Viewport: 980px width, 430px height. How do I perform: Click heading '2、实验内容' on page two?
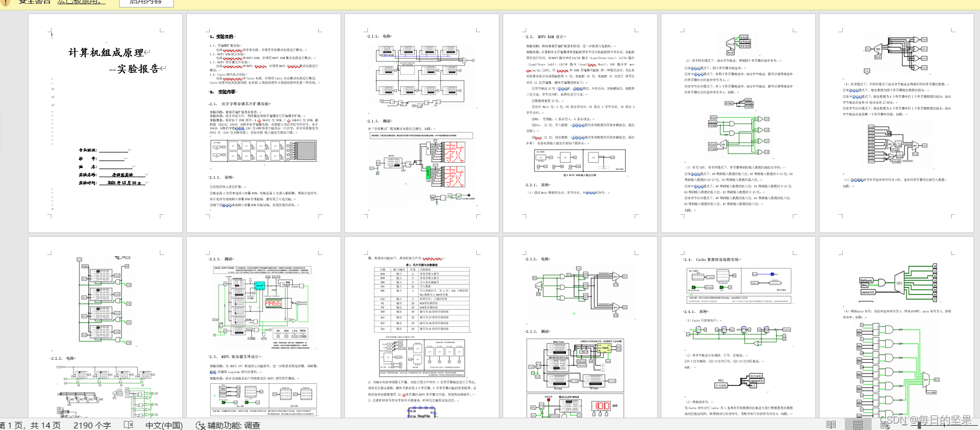(223, 92)
